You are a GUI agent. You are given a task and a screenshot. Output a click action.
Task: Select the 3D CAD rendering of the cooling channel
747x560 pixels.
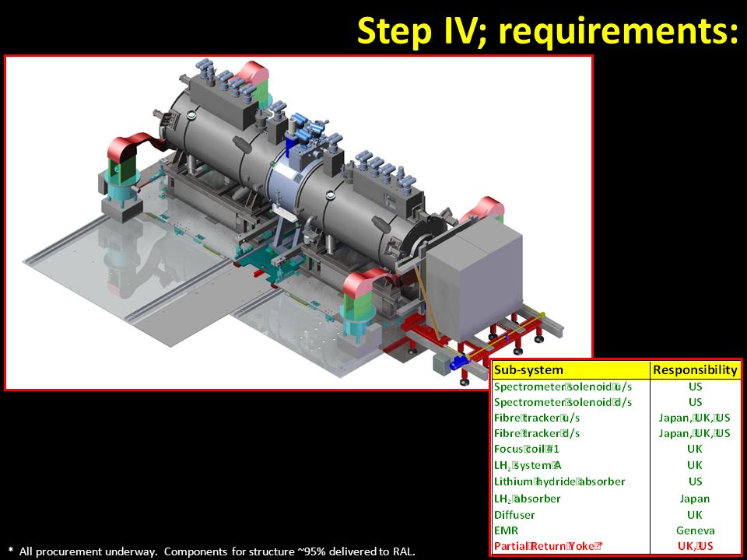(298, 222)
